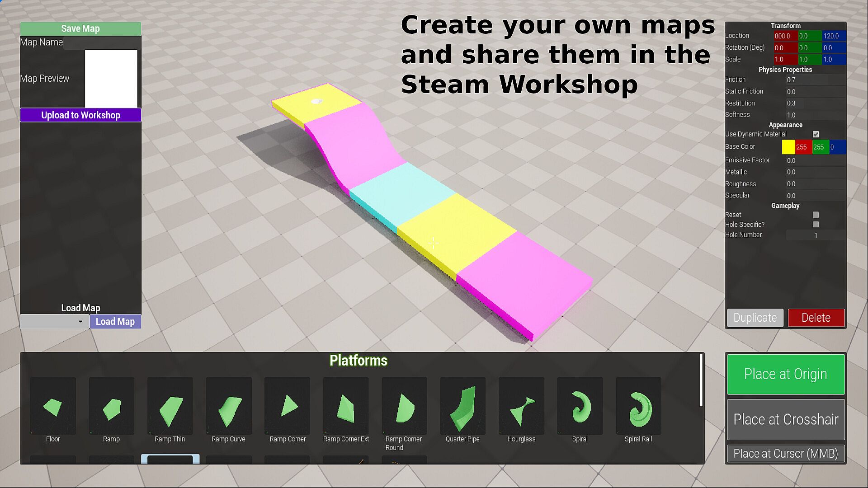This screenshot has width=868, height=488.
Task: Click the yellow Base Color swatch
Action: click(788, 147)
